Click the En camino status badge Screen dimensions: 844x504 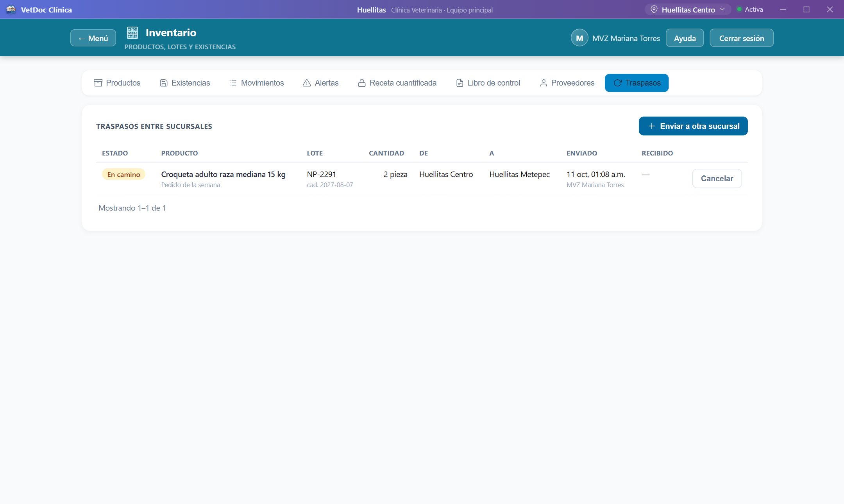(x=123, y=174)
